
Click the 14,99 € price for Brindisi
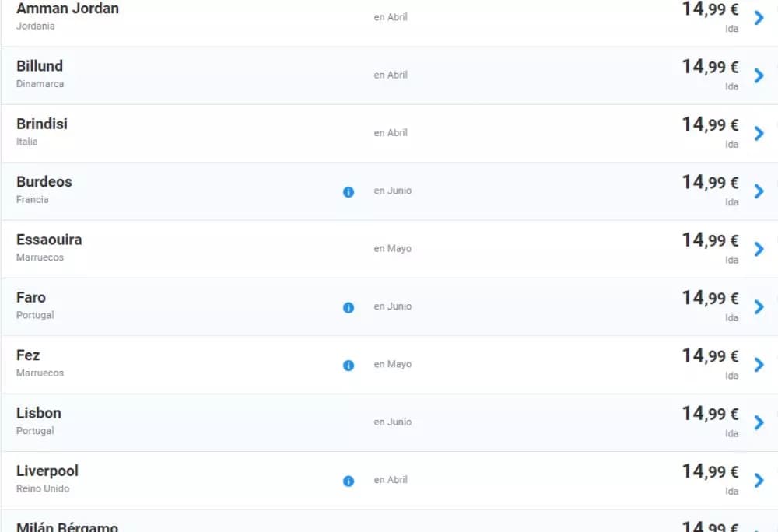coord(710,124)
